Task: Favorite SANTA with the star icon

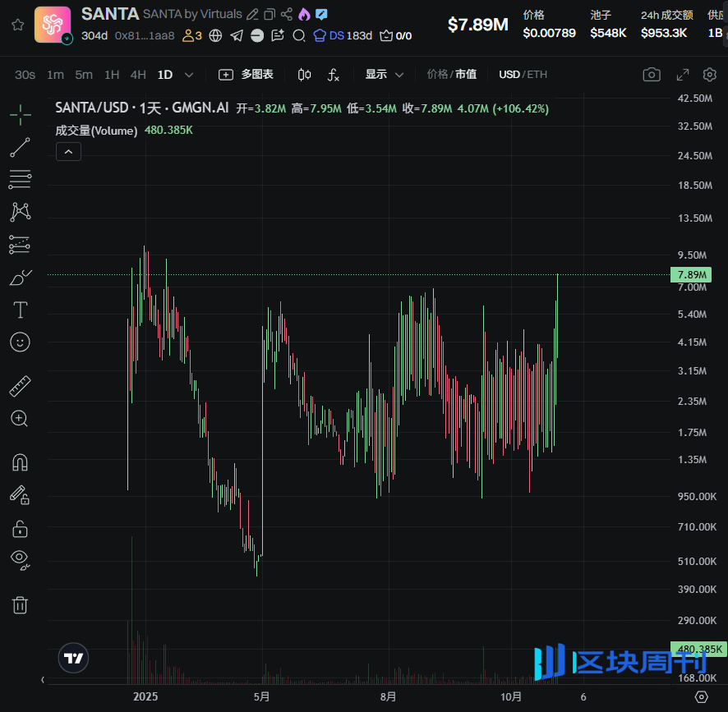Action: (x=17, y=25)
